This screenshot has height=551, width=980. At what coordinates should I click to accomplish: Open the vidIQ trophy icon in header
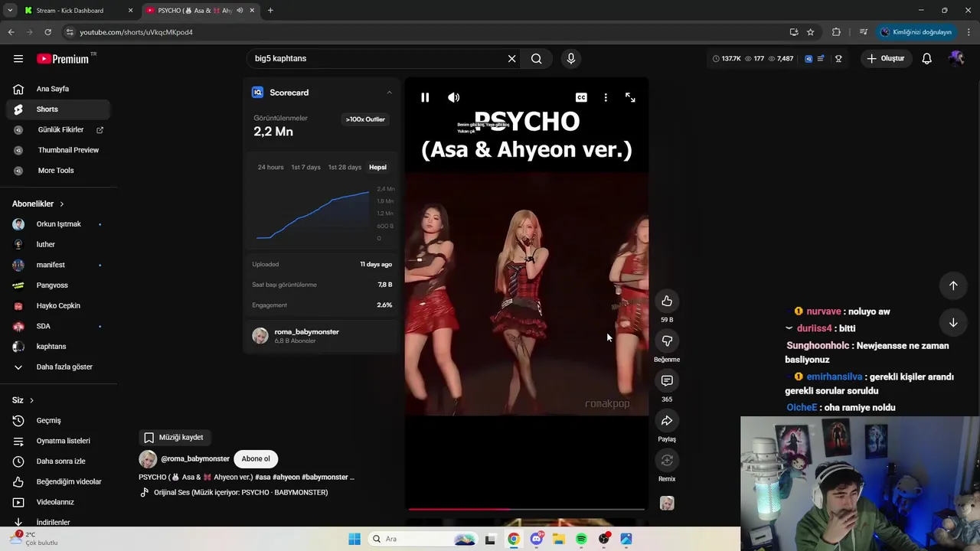click(x=838, y=58)
